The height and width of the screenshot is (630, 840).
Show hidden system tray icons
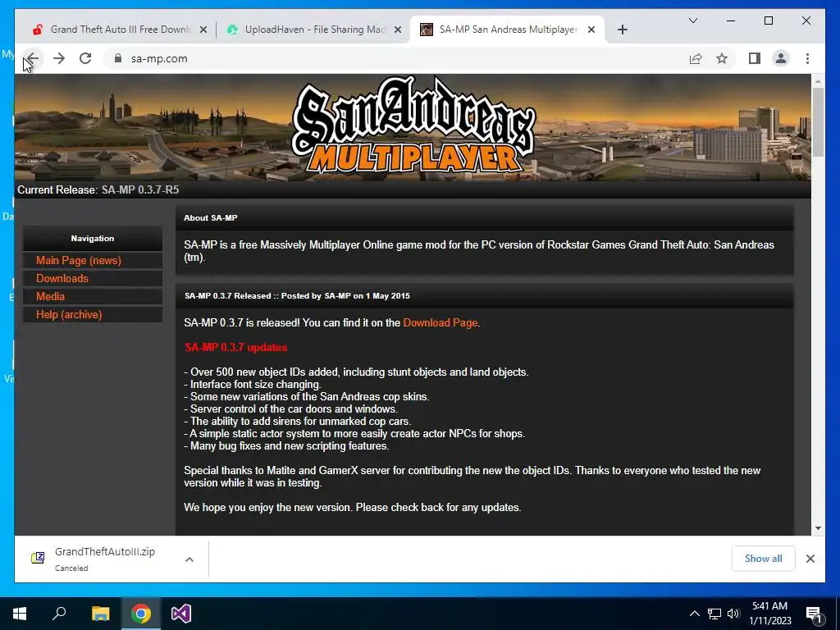(x=694, y=614)
